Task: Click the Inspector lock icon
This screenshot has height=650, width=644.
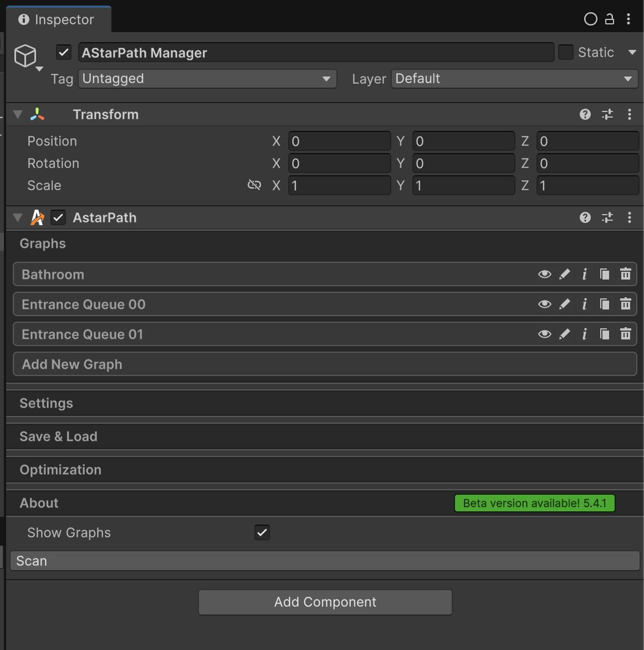Action: [609, 19]
